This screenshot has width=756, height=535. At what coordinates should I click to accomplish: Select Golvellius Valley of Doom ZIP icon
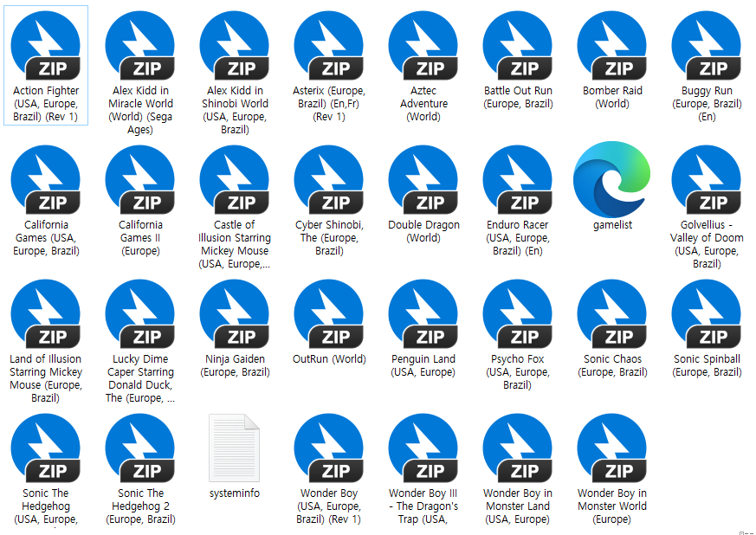point(707,180)
